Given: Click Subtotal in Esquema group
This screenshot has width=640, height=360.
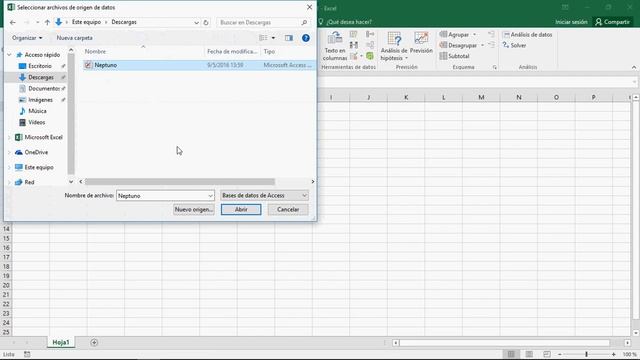Looking at the screenshot, I should [454, 56].
